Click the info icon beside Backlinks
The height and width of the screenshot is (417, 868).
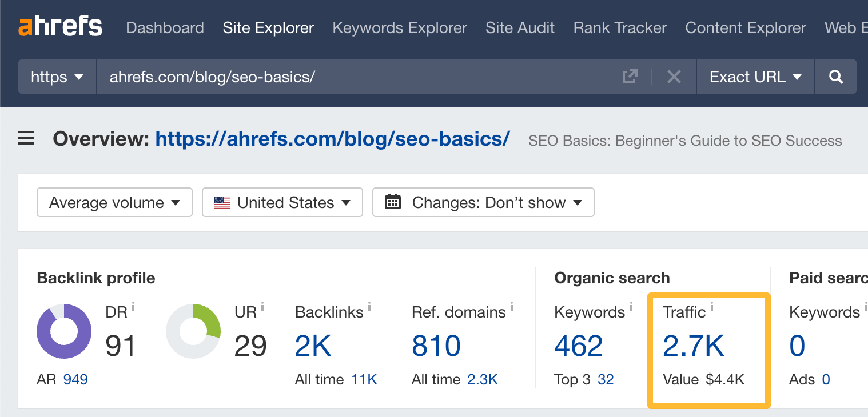tap(369, 306)
